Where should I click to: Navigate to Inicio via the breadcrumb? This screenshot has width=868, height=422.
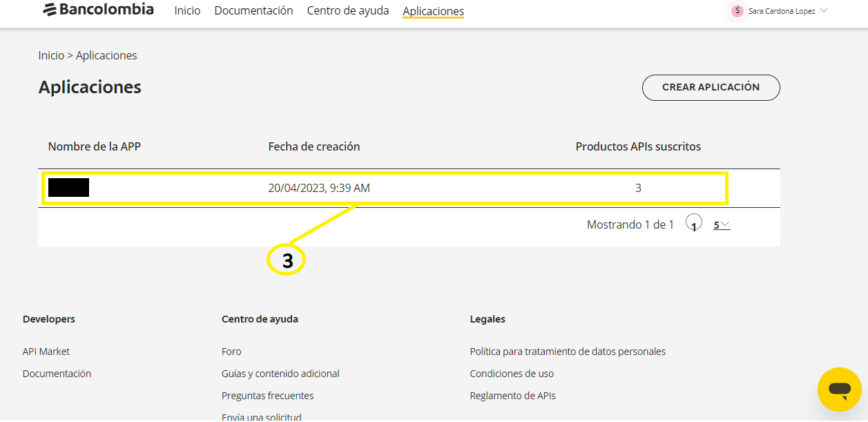(51, 55)
